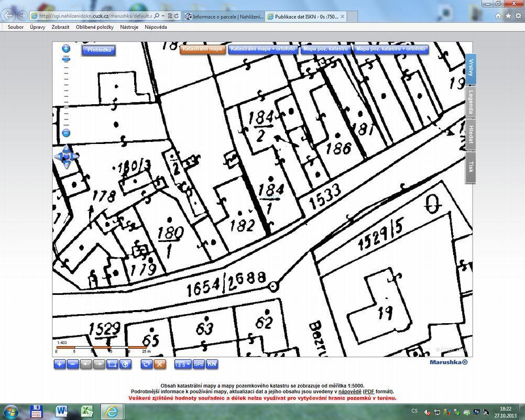Viewport: 525px width, 420px height.
Task: Open the browser home icon
Action: 498,16
